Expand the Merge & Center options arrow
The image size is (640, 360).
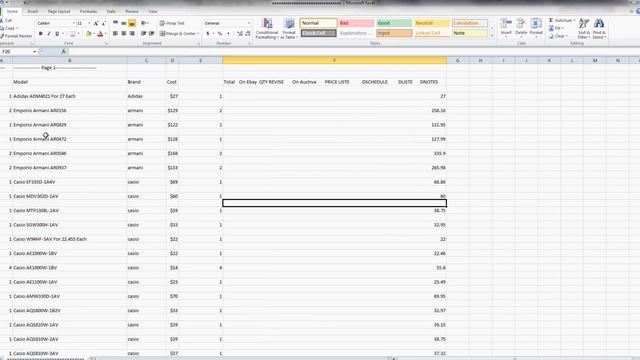click(198, 33)
